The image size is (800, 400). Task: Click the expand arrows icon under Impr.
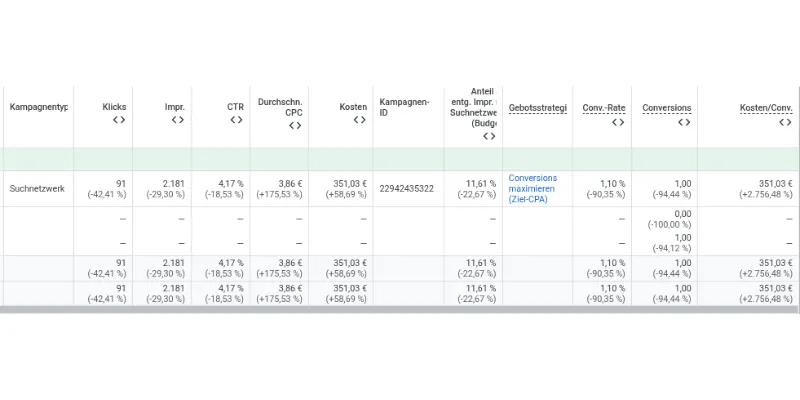[177, 120]
